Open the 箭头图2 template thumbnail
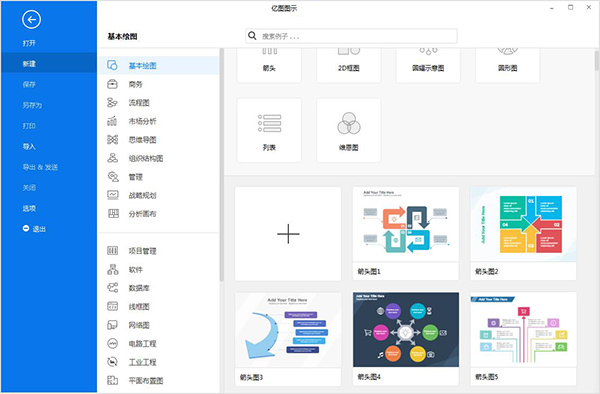Viewport: 600px width, 394px height. coord(523,224)
